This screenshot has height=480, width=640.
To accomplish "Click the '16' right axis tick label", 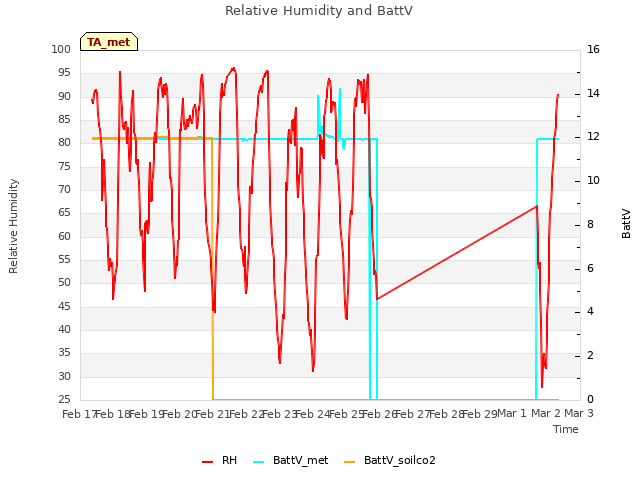I will point(593,49).
